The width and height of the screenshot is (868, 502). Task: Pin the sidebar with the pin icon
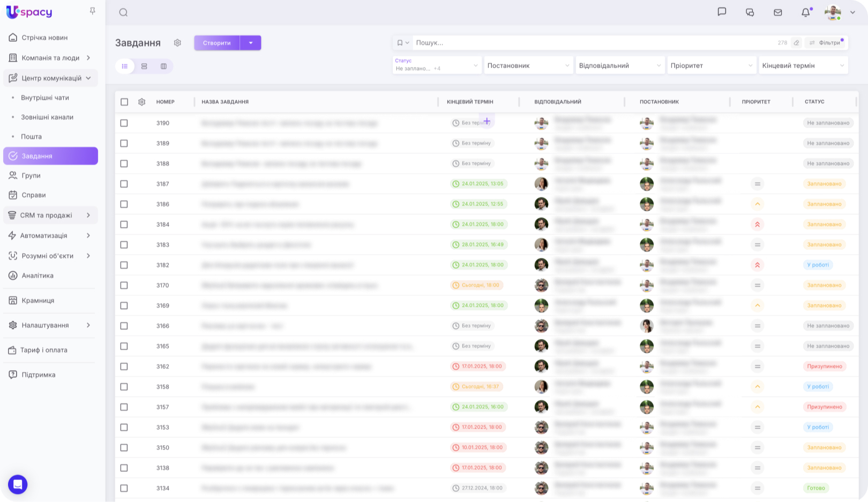point(93,11)
